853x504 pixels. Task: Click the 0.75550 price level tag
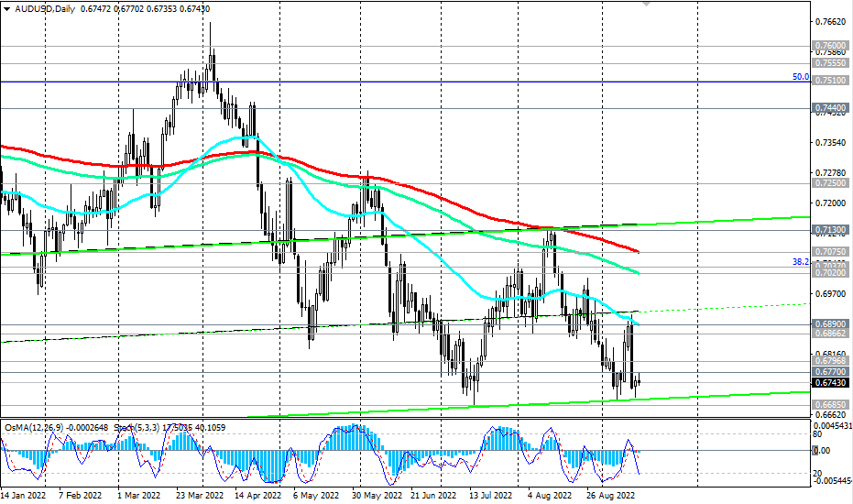[830, 64]
